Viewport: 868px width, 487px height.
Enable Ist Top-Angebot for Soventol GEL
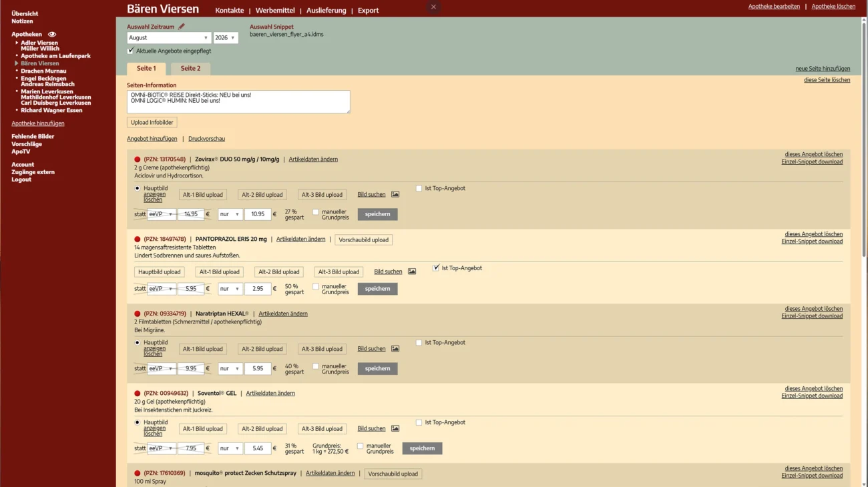coord(419,422)
